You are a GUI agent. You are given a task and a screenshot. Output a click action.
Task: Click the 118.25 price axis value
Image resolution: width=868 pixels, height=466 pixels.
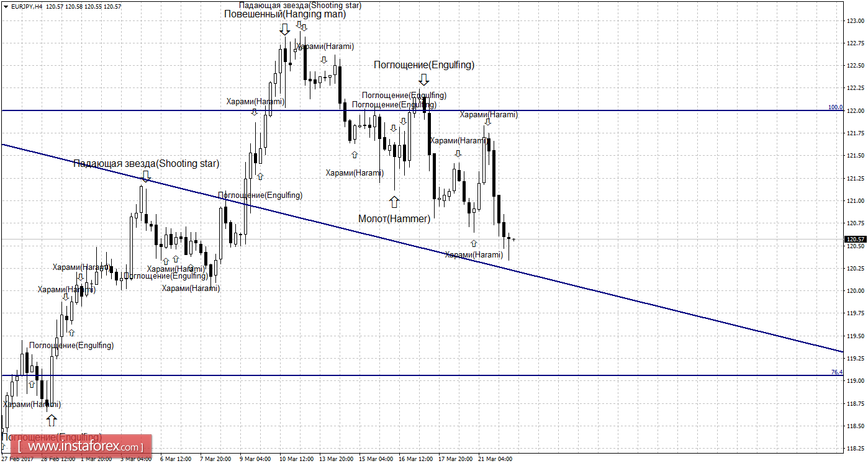tap(854, 449)
